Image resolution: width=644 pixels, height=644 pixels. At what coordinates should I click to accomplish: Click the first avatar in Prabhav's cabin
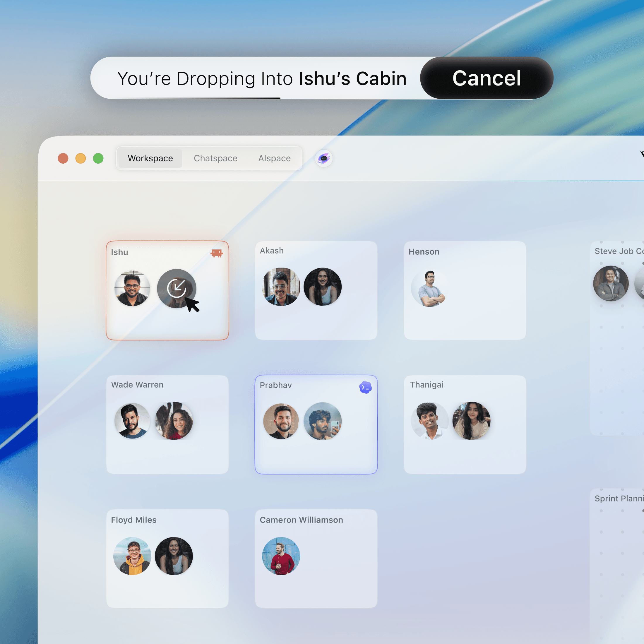click(281, 421)
